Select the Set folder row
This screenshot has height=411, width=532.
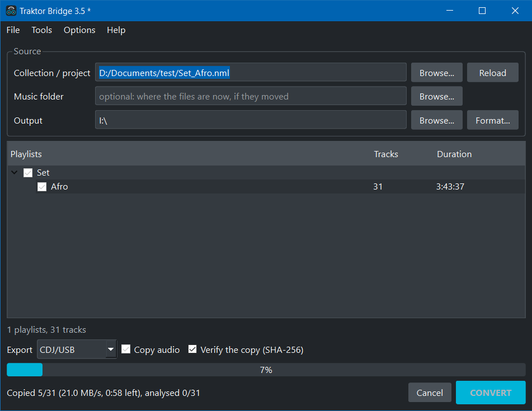pyautogui.click(x=266, y=173)
